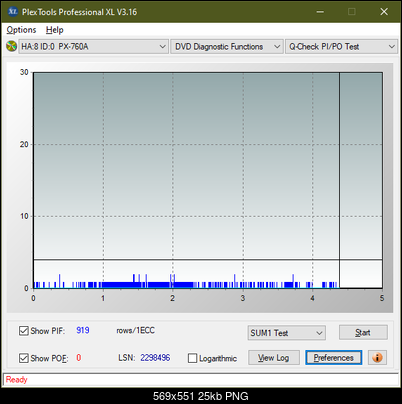This screenshot has width=402, height=404.
Task: Click the Start button
Action: tap(363, 332)
